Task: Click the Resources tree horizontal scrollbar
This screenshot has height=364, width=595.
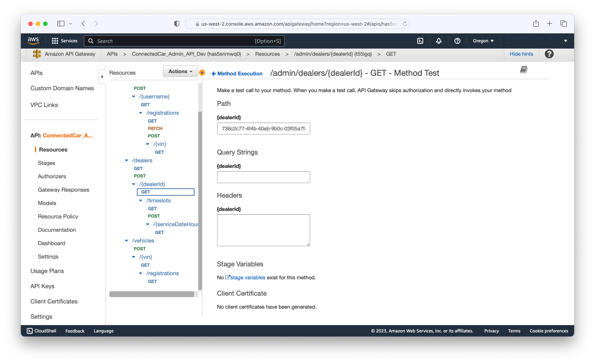Action: click(x=151, y=294)
